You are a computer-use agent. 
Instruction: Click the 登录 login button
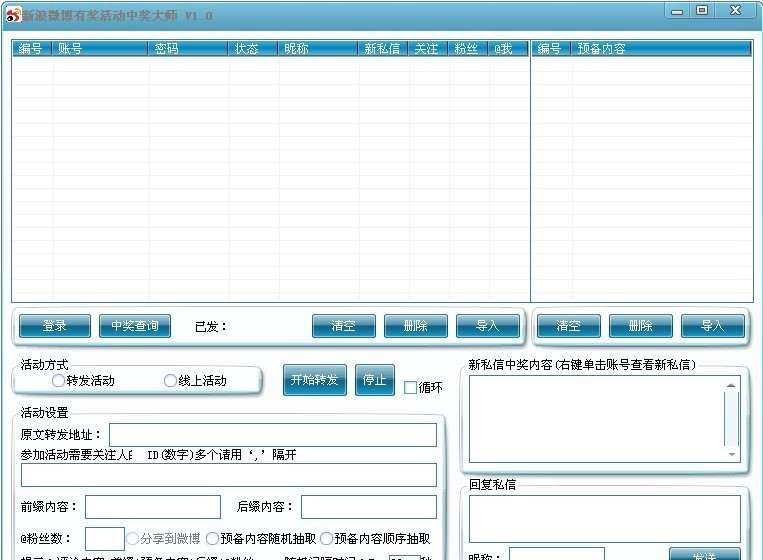[x=54, y=325]
